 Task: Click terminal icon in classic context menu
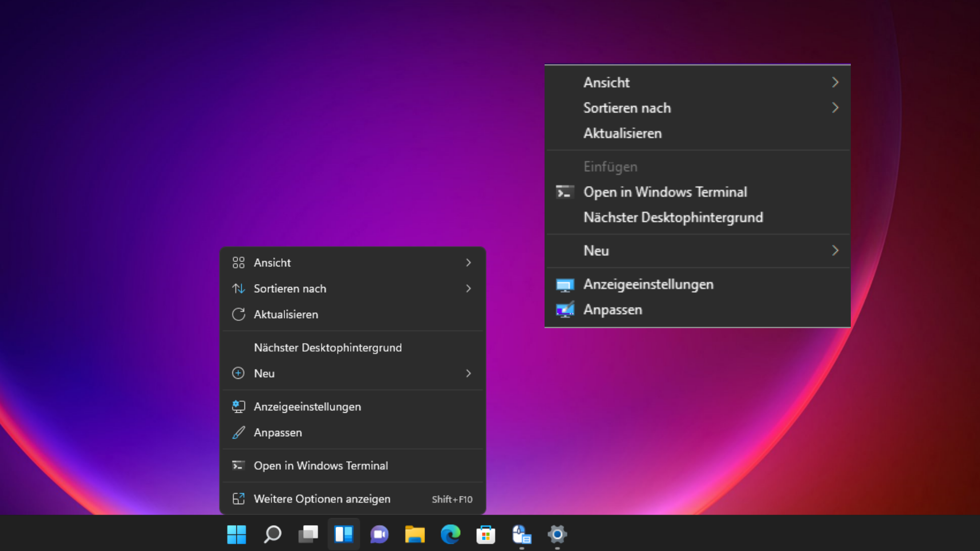coord(565,192)
